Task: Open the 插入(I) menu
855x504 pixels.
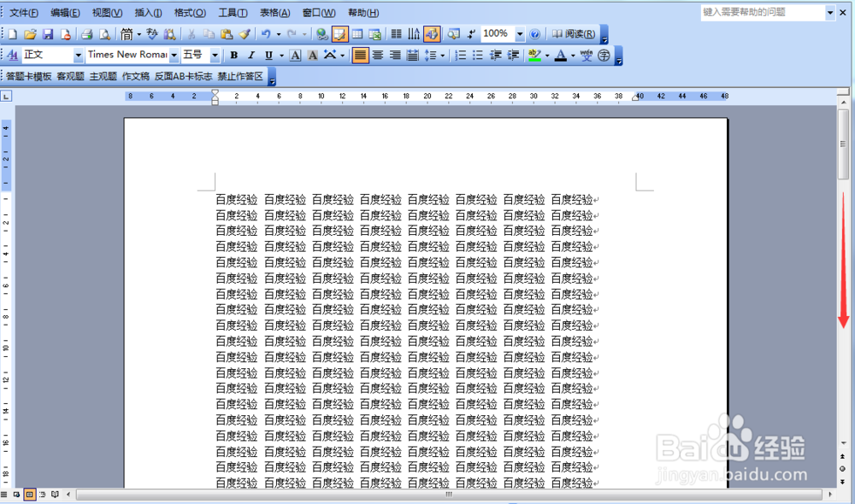Action: pos(148,13)
